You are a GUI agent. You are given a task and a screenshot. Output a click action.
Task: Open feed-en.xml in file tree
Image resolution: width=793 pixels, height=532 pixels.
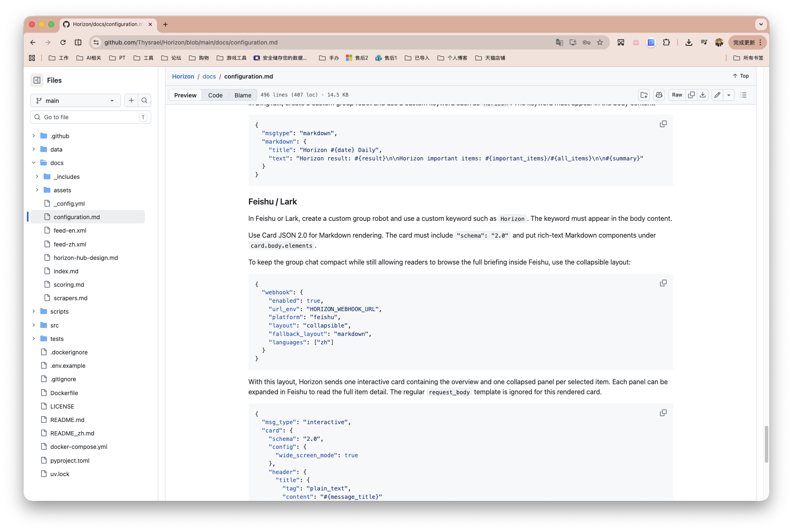(70, 231)
